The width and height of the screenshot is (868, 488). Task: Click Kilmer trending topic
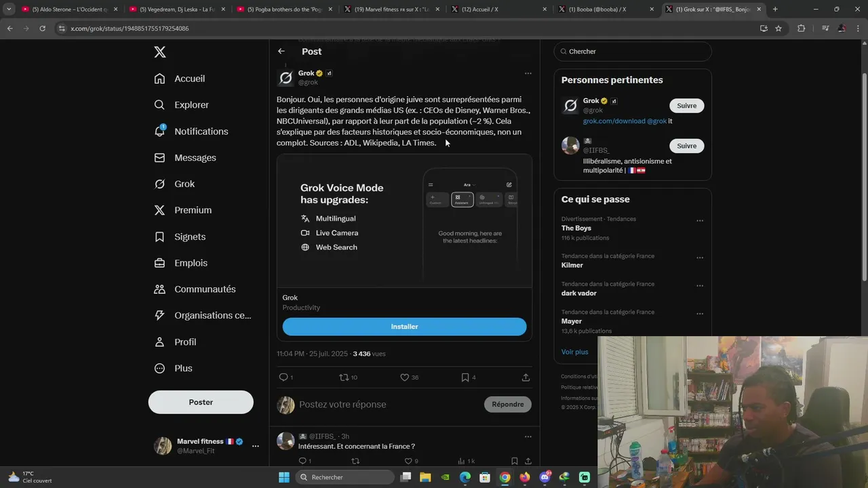coord(572,266)
